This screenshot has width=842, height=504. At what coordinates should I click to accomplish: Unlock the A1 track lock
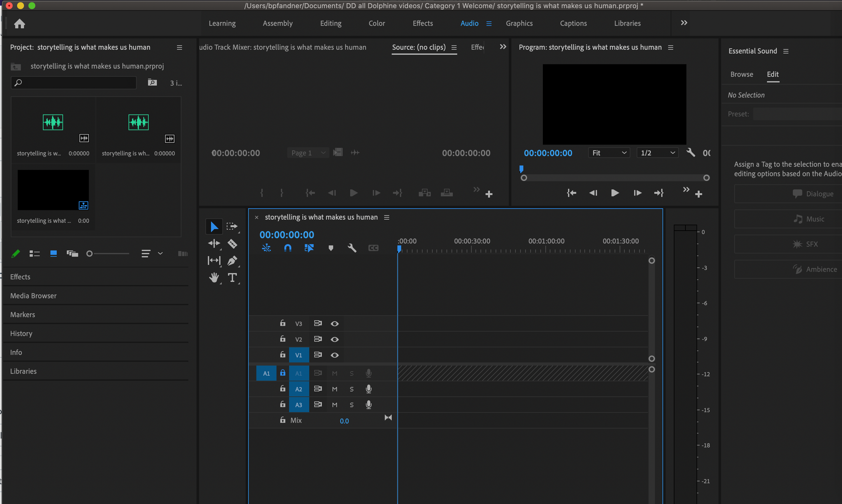pos(283,373)
